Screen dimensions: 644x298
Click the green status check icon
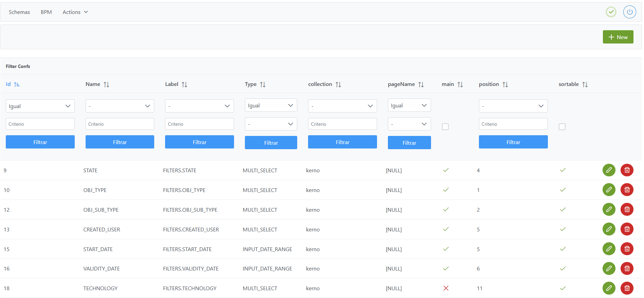(x=611, y=12)
